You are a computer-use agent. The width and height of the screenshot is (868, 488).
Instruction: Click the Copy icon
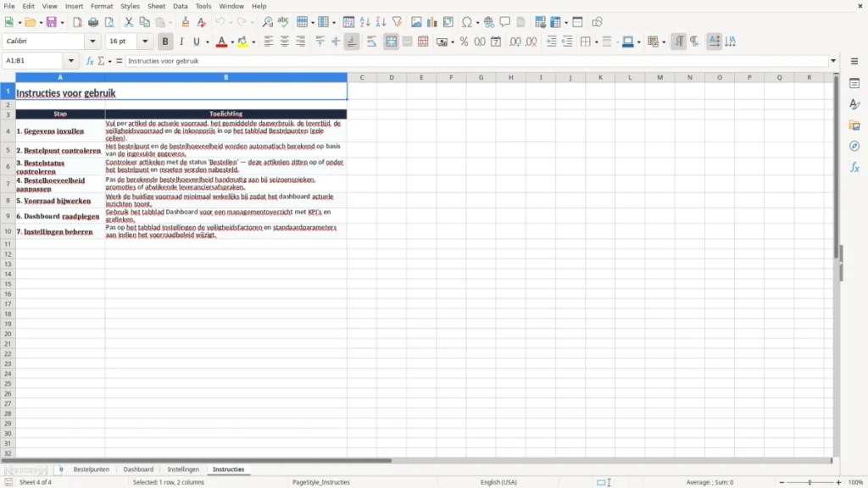pyautogui.click(x=144, y=22)
